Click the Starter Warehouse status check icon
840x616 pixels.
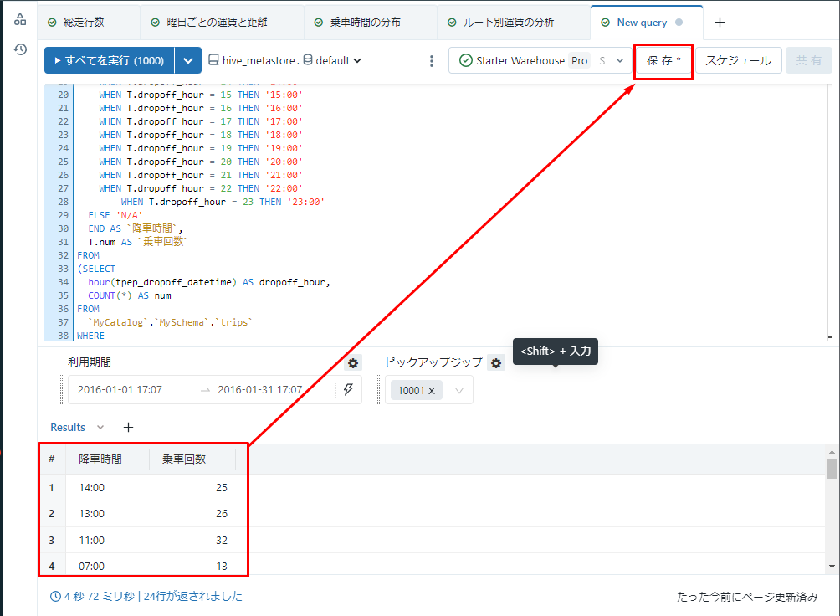[466, 60]
